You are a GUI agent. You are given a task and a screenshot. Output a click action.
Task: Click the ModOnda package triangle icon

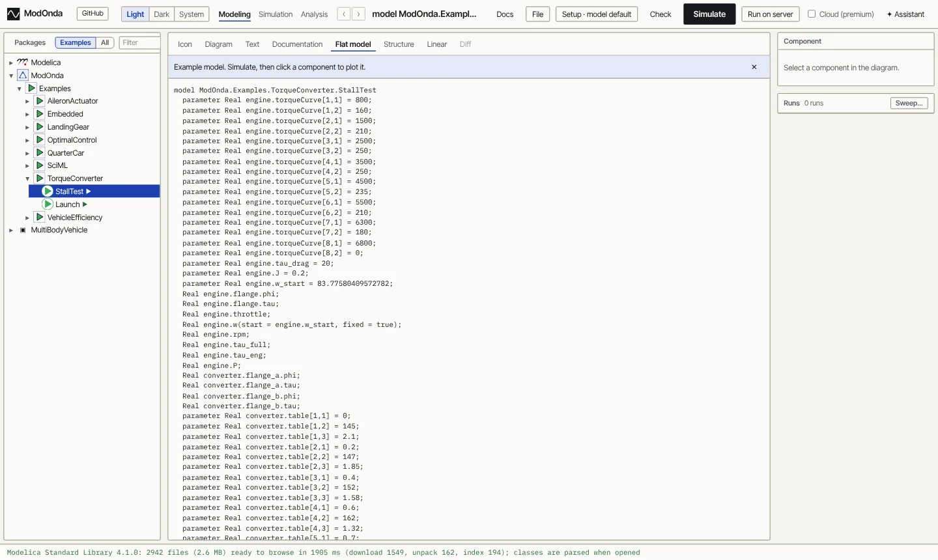[x=23, y=76]
